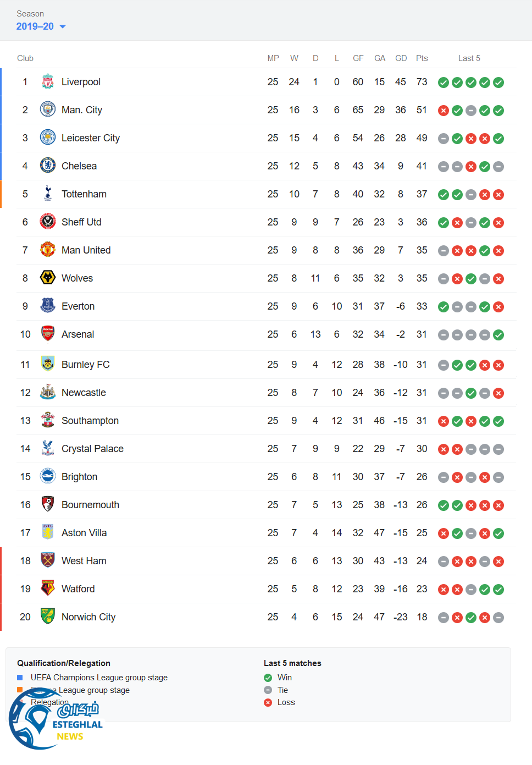This screenshot has width=532, height=765.
Task: Click the Norwich City crest icon
Action: coord(48,617)
